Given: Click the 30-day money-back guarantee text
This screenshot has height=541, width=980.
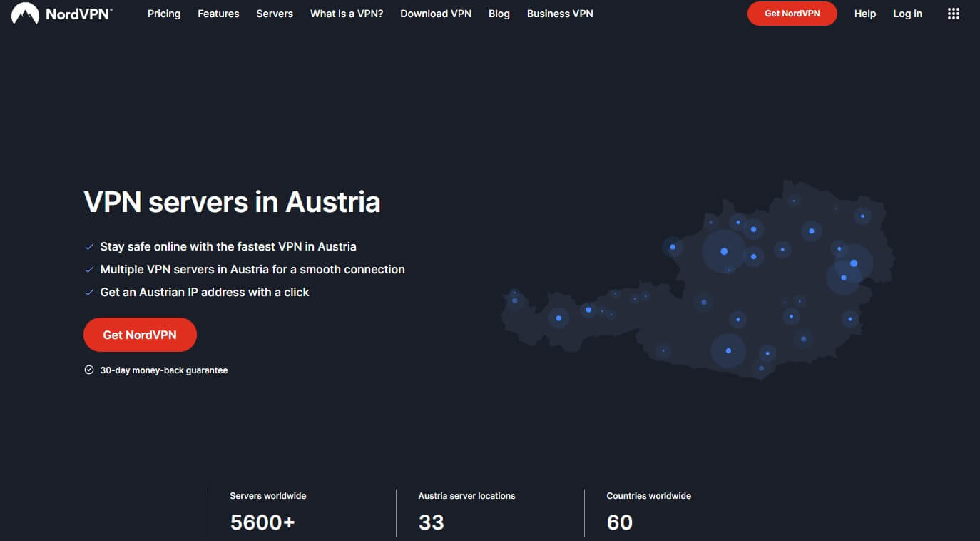Looking at the screenshot, I should 164,370.
